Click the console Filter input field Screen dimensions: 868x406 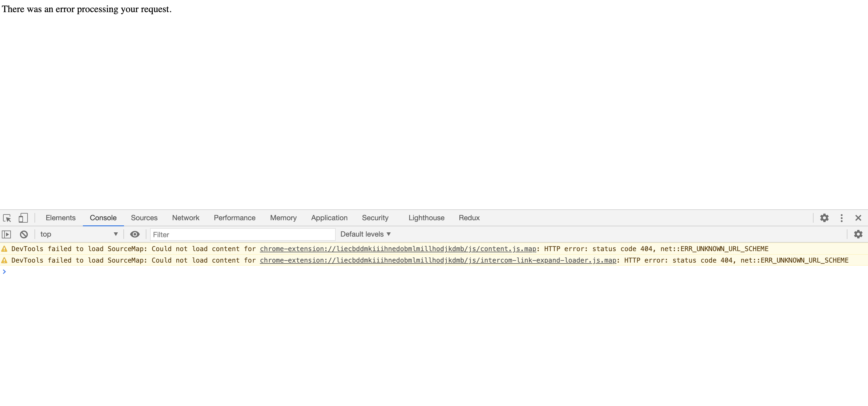tap(242, 234)
